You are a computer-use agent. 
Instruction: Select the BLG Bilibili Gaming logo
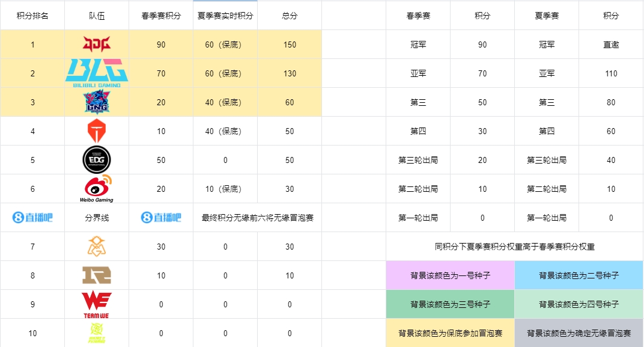[96, 73]
